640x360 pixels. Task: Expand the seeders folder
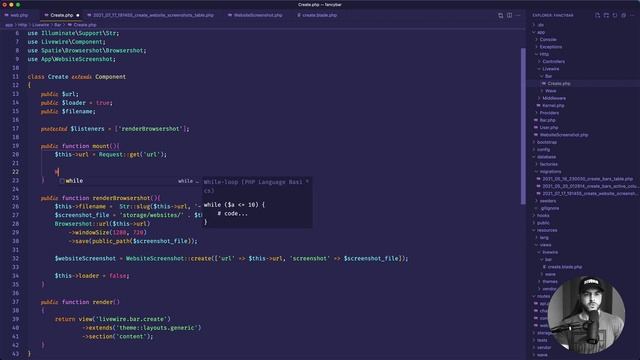coord(547,201)
